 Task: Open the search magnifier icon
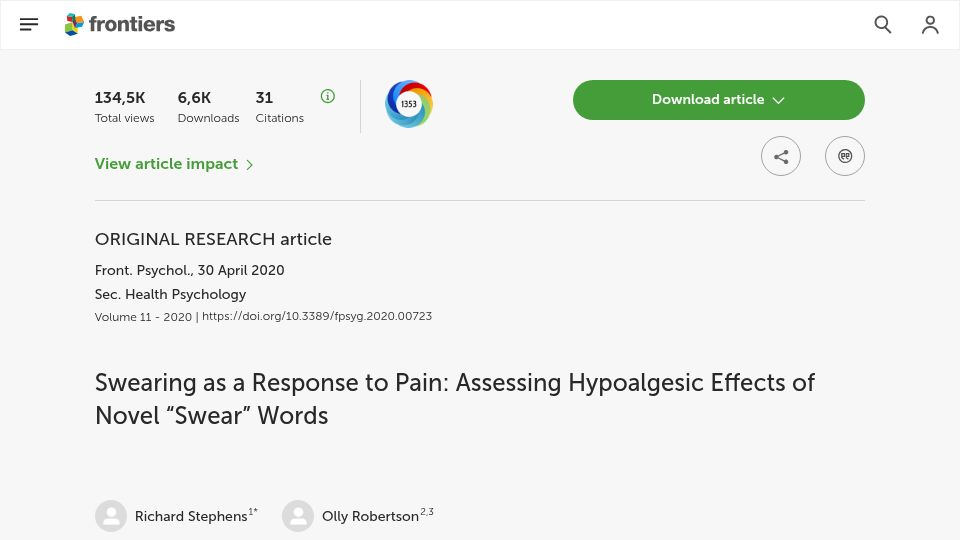(x=882, y=24)
